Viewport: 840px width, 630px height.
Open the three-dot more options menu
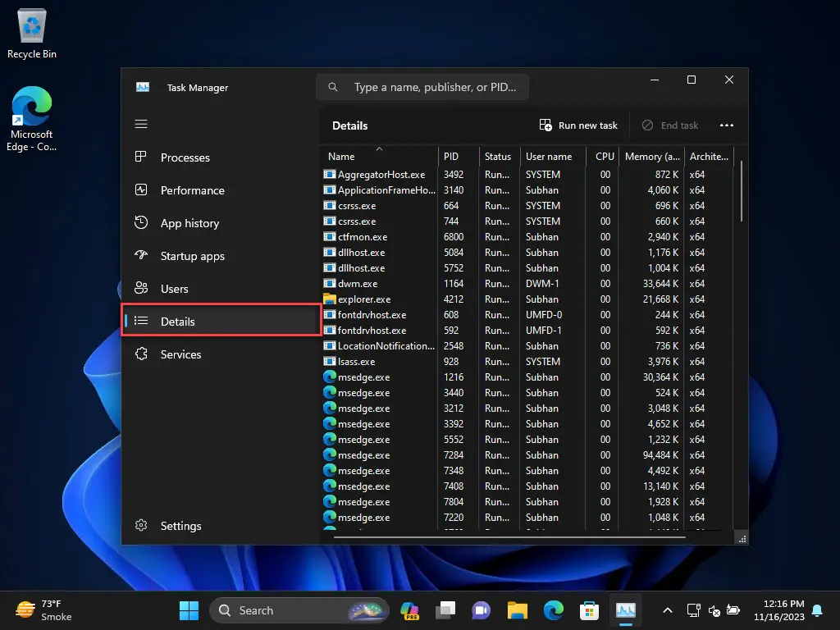tap(727, 126)
